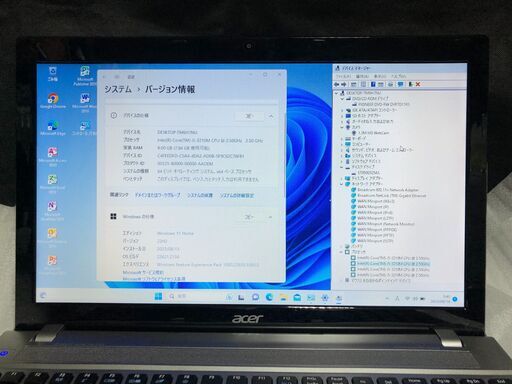Collapse the Disk drives (ディスク ドライブ) node
The image size is (512, 384).
(342, 167)
